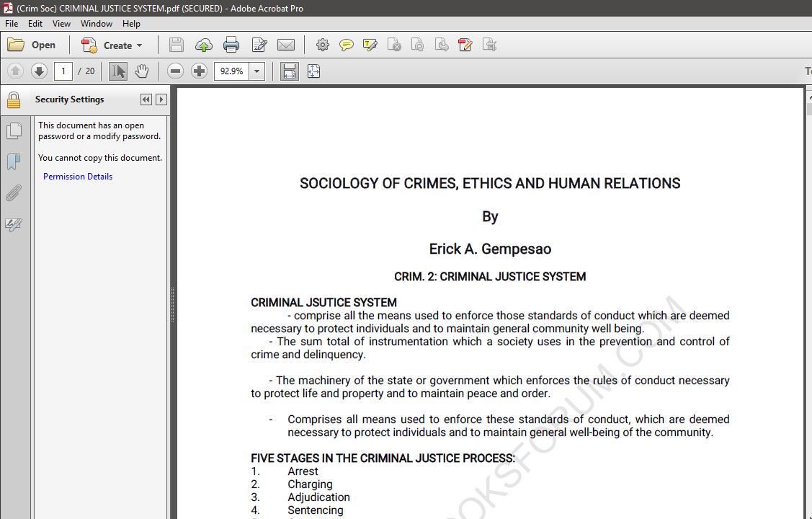The height and width of the screenshot is (519, 812).
Task: Click the cloud upload icon
Action: (203, 45)
